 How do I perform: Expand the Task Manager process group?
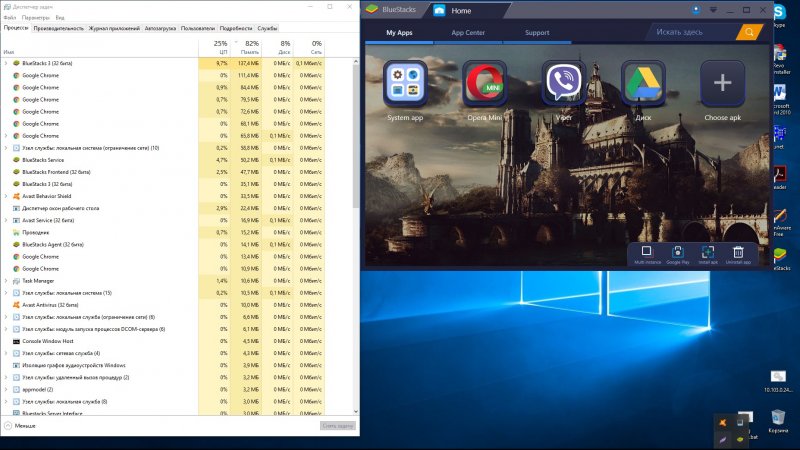(6, 281)
